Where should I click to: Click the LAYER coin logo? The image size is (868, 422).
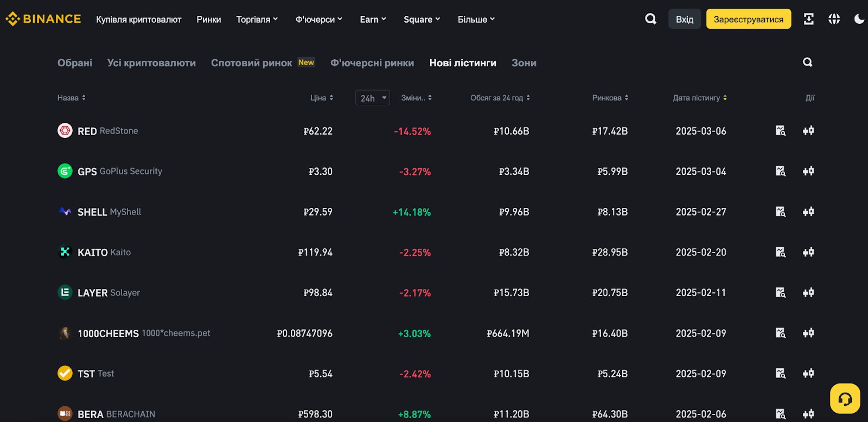(65, 293)
